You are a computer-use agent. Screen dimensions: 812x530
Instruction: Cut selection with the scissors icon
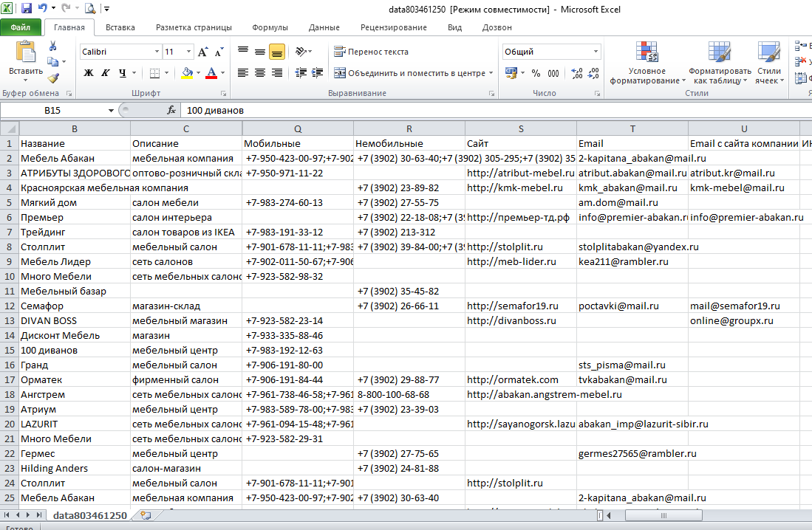pyautogui.click(x=52, y=47)
